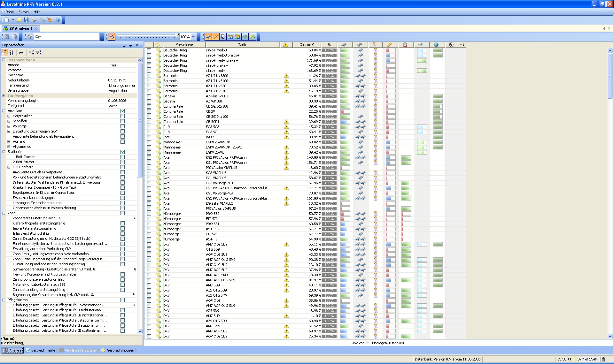
Task: Uncheck the Stationär checkbox
Action: [x=122, y=152]
